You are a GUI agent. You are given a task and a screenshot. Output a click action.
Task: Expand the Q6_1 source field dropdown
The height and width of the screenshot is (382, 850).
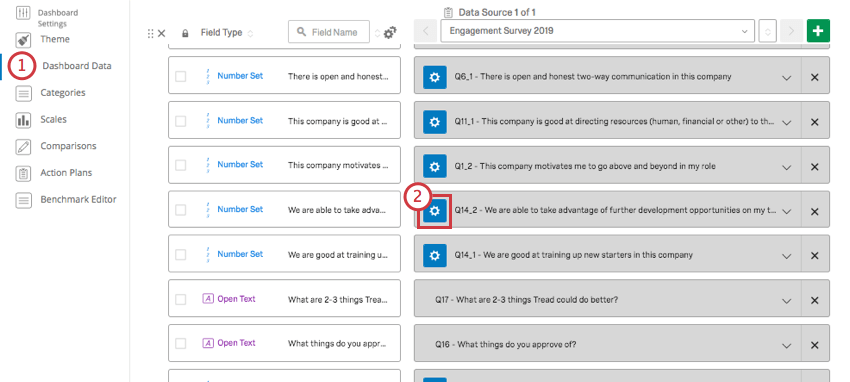click(787, 78)
